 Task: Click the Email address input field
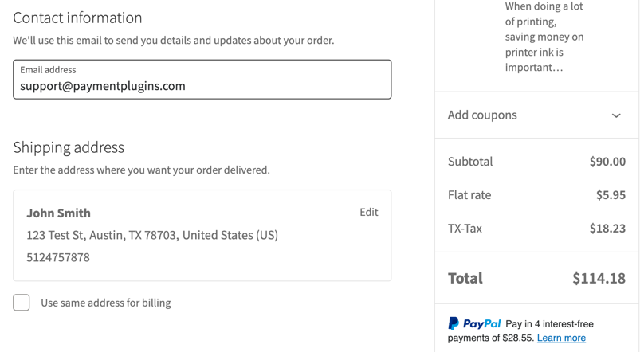202,79
